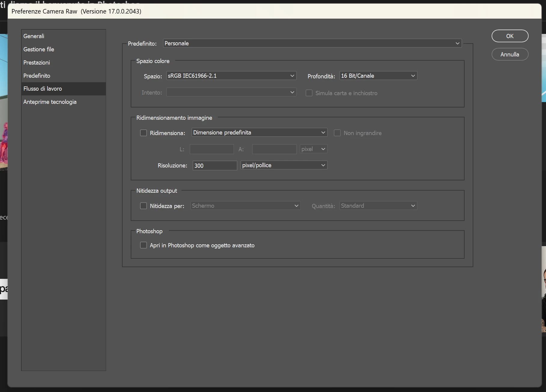Click the L width input field
546x392 pixels.
point(212,149)
